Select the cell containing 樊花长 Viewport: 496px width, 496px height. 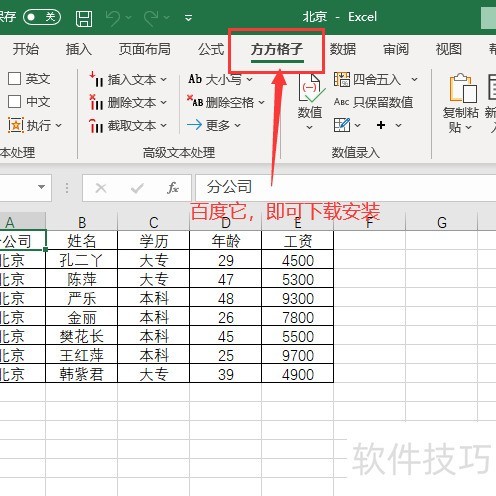pyautogui.click(x=82, y=336)
